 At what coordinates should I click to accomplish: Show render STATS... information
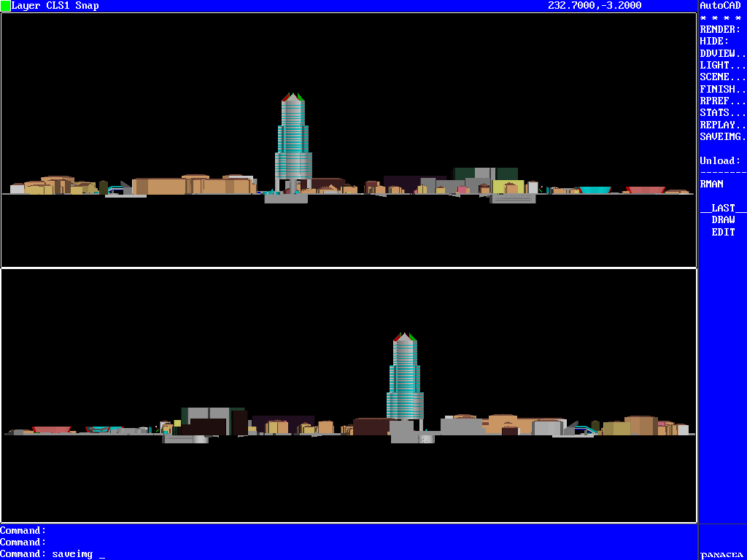722,113
